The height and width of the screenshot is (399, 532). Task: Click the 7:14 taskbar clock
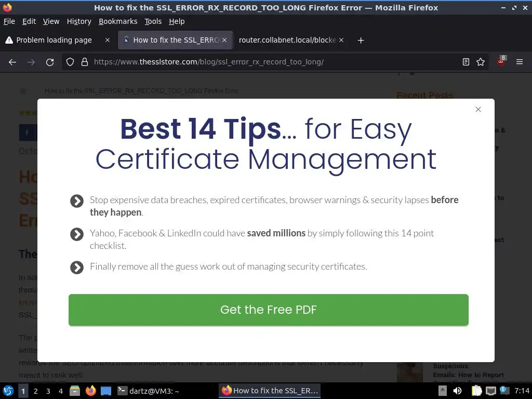coord(522,391)
